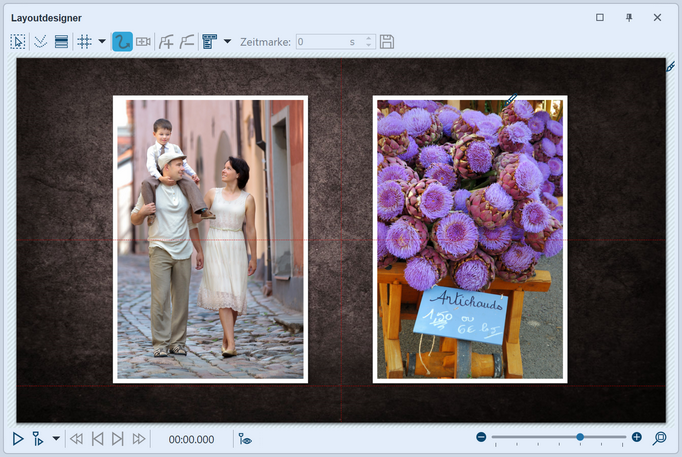Jump to the previous frame button
The image size is (682, 457).
coord(97,439)
